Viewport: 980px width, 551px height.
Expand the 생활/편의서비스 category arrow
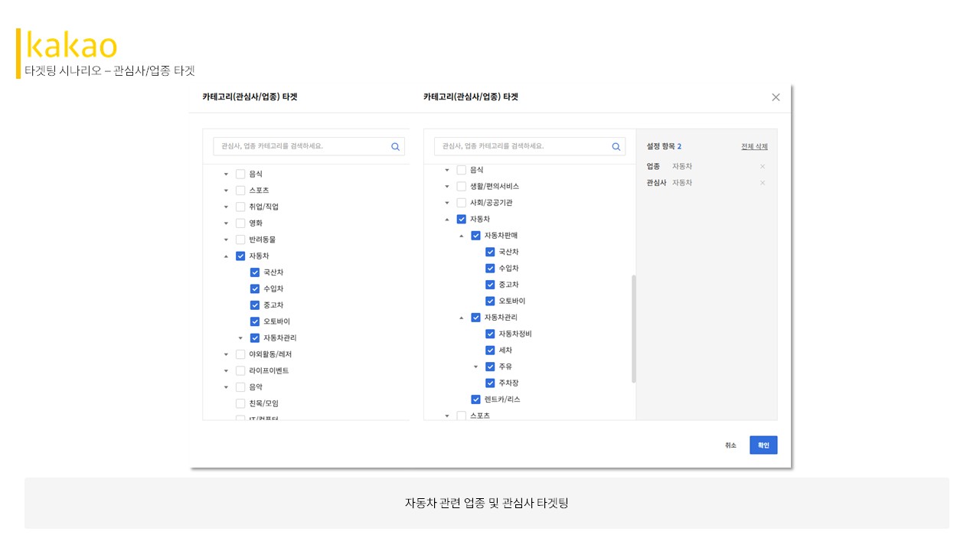click(x=447, y=187)
